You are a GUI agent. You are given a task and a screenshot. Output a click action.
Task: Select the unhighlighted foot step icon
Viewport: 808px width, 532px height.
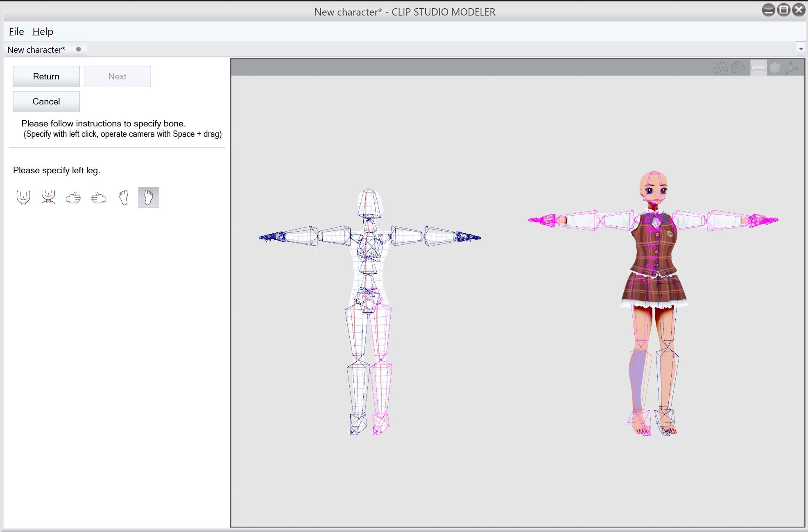(124, 198)
